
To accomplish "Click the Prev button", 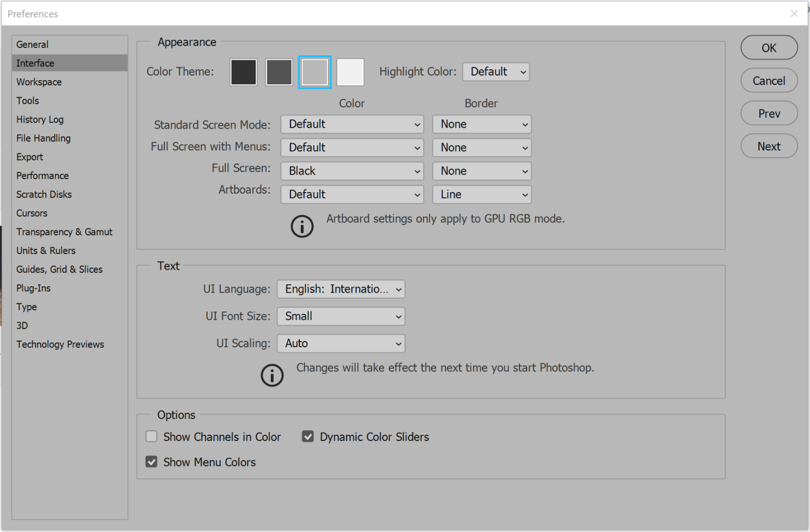I will (x=769, y=113).
